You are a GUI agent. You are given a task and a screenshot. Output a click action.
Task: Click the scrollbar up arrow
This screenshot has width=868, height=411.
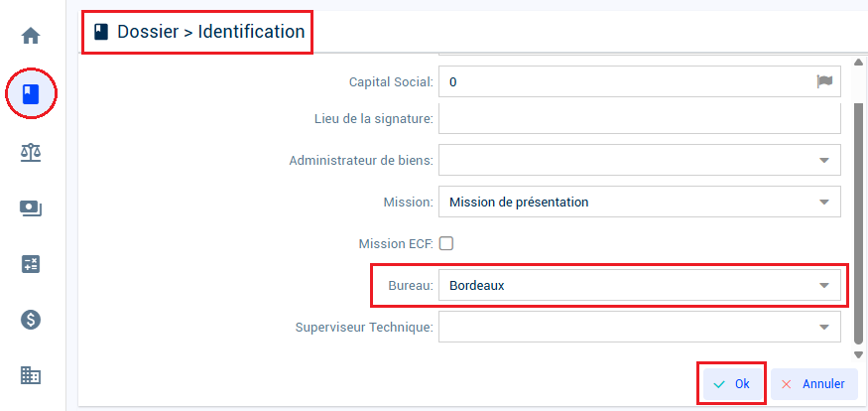(x=859, y=62)
